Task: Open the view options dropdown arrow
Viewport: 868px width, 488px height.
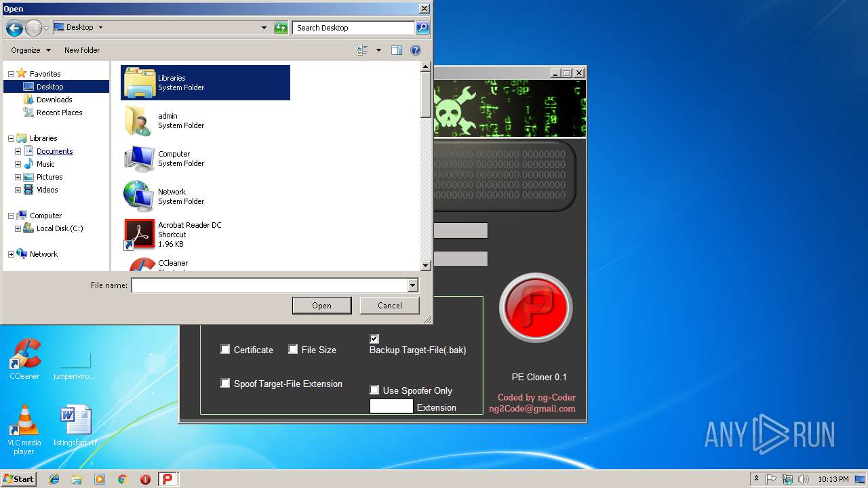Action: [x=378, y=50]
